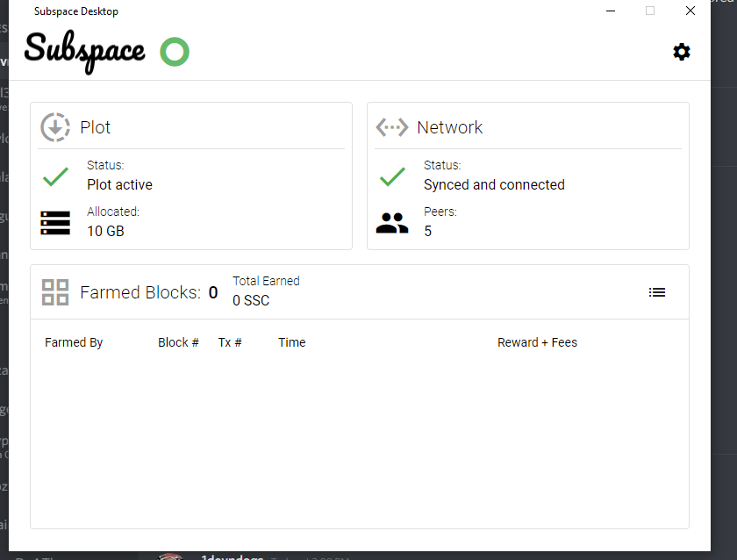
Task: Click the Plot download icon
Action: [55, 126]
